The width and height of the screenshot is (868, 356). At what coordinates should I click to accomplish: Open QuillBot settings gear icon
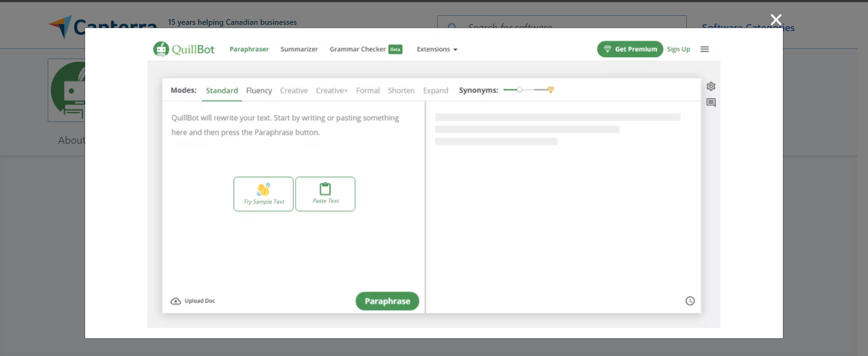point(711,86)
